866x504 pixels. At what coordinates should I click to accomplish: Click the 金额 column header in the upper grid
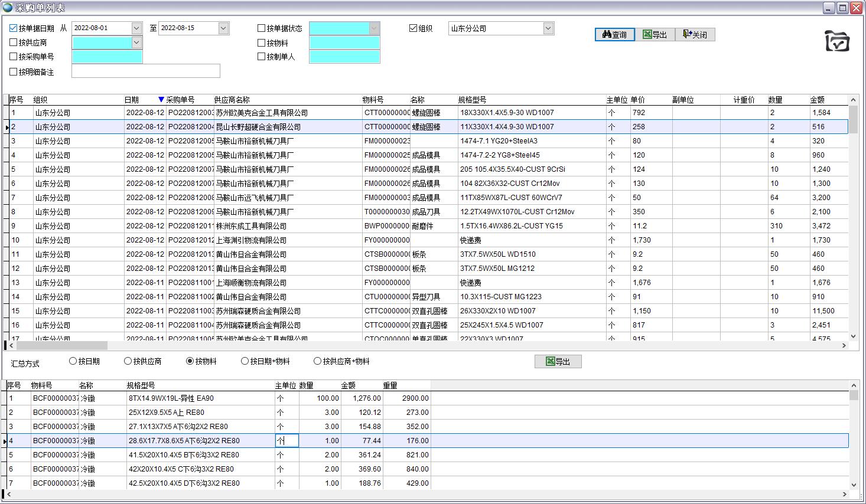click(817, 100)
